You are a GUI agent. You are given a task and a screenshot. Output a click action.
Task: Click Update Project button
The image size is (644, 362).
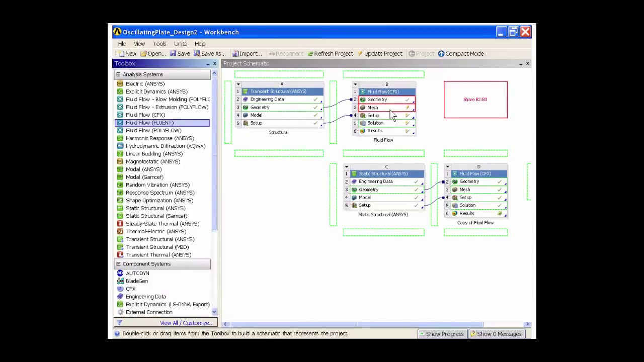coord(380,54)
